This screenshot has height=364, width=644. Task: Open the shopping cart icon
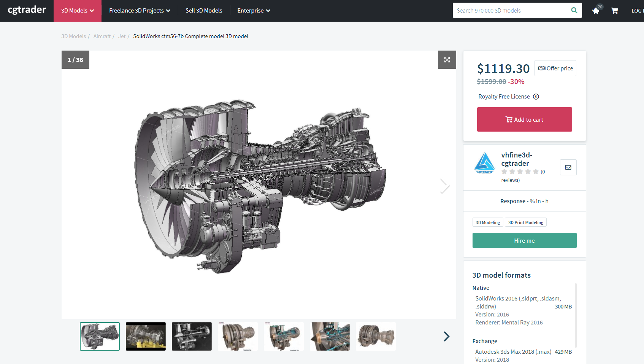[614, 11]
